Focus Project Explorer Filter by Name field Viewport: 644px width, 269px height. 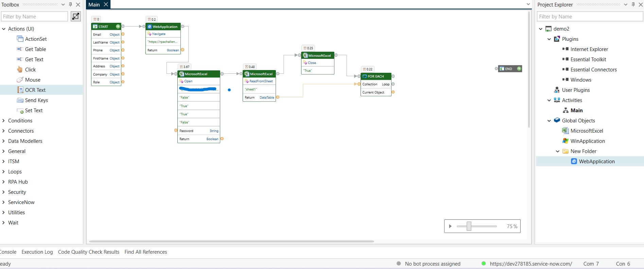[x=590, y=16]
